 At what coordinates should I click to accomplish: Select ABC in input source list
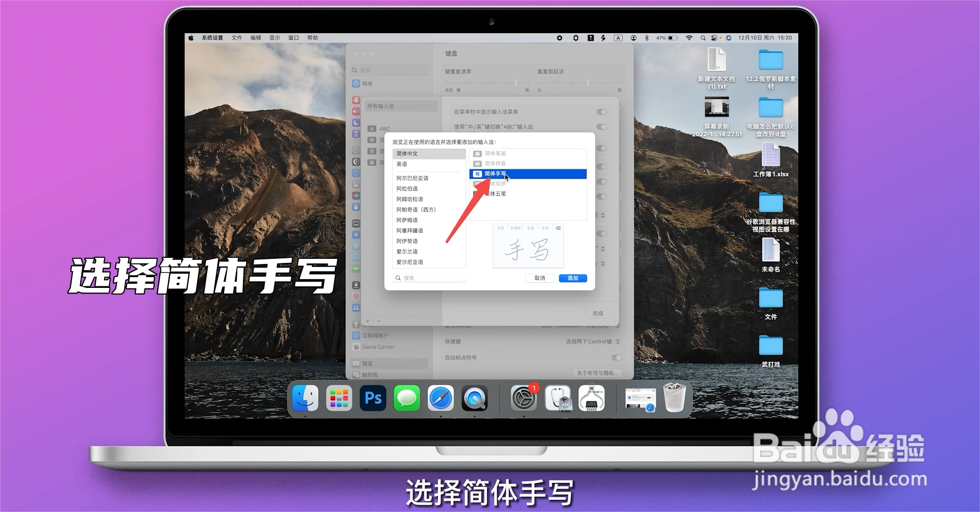click(401, 129)
